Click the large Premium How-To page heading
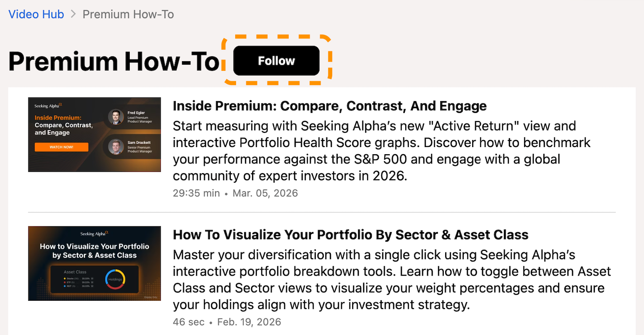This screenshot has width=644, height=335. pyautogui.click(x=114, y=61)
